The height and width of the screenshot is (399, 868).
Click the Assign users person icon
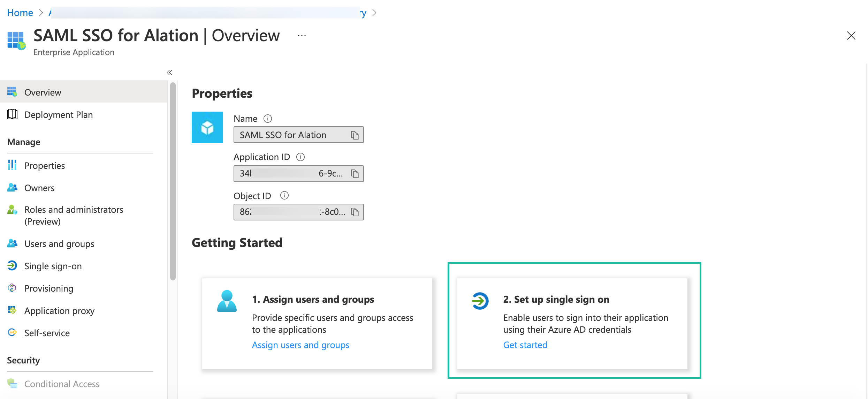[227, 301]
